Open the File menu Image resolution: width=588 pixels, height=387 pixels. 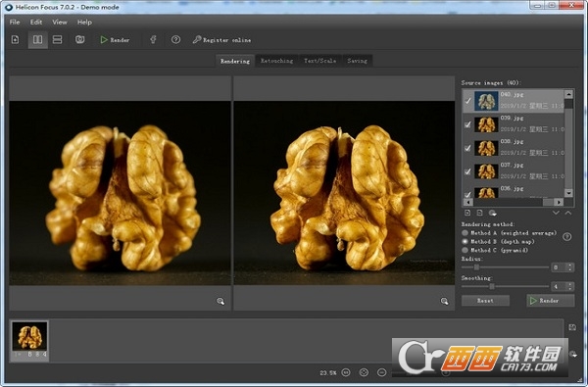[15, 23]
